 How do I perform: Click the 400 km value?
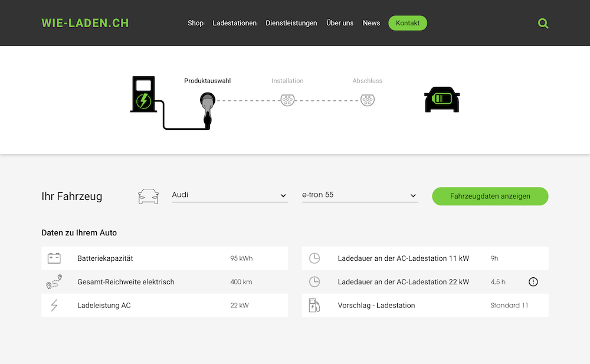(x=241, y=281)
